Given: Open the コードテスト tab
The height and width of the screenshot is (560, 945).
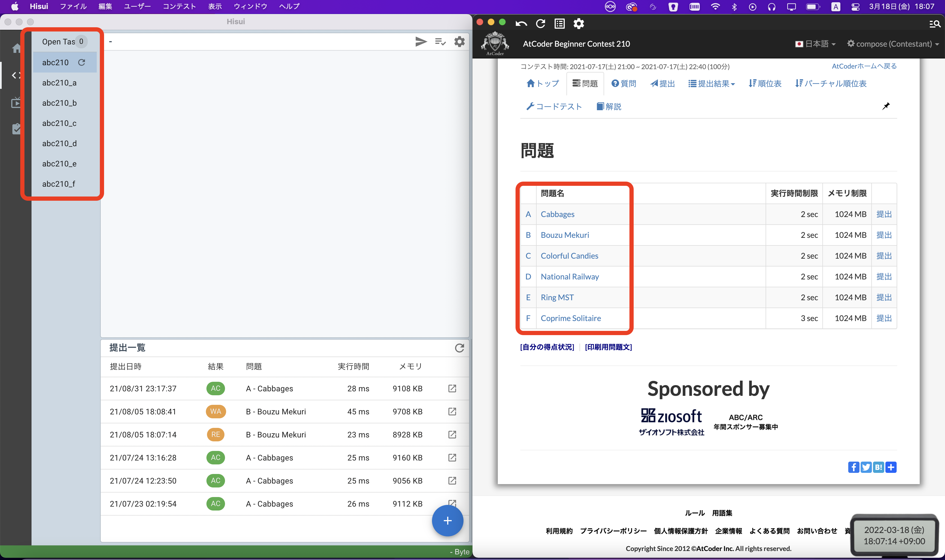Looking at the screenshot, I should [x=554, y=107].
